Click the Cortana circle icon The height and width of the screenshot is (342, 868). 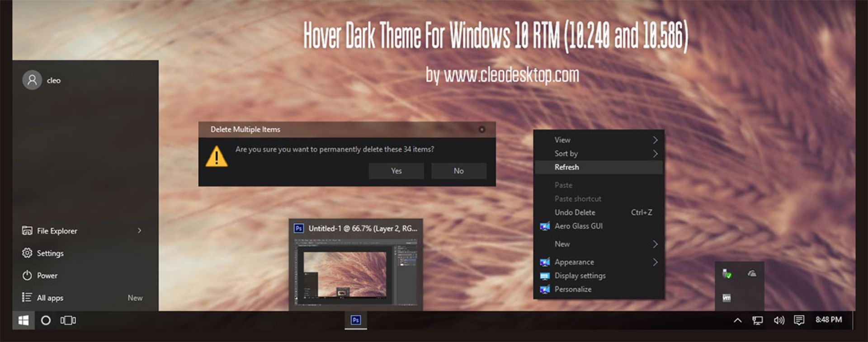coord(46,320)
